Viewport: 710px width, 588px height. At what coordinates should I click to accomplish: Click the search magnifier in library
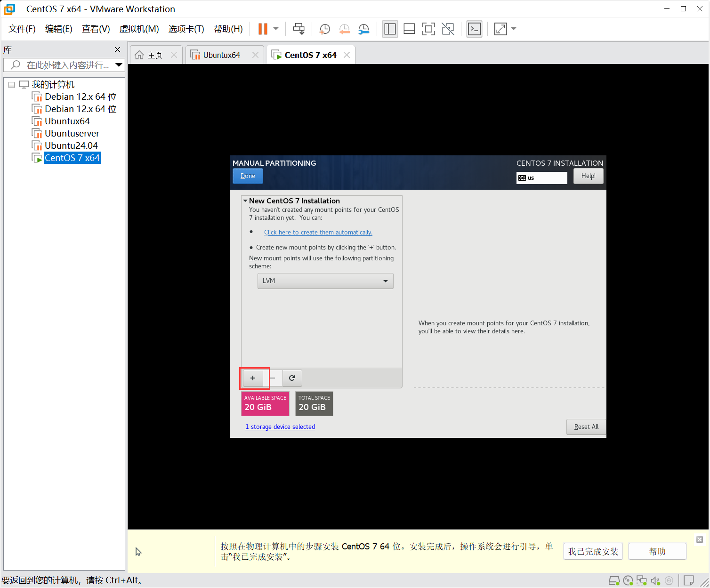click(x=16, y=65)
